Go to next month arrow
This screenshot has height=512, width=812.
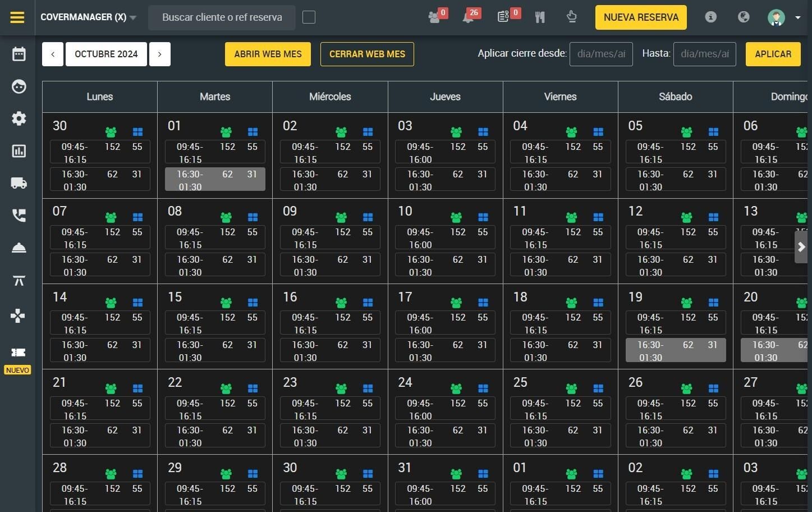pyautogui.click(x=160, y=54)
